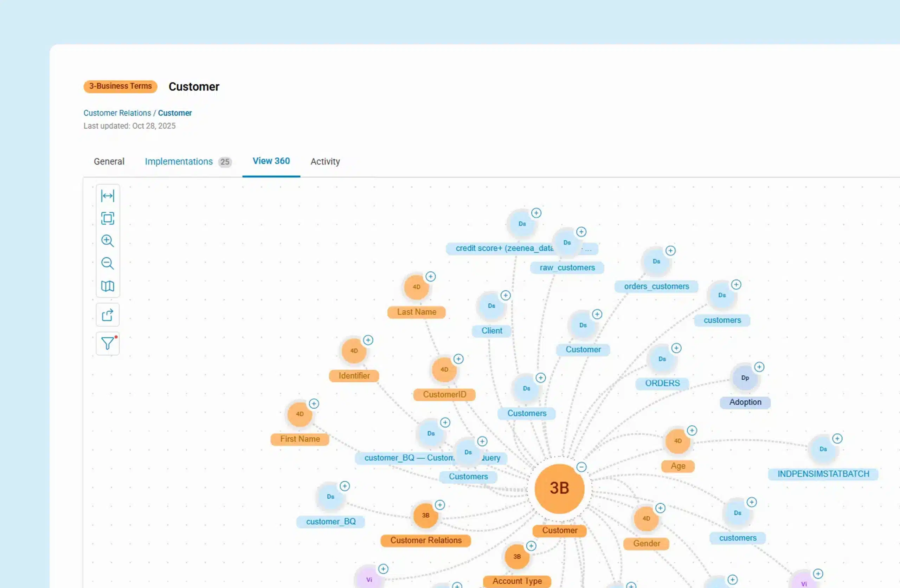Expand the Last Name node

click(430, 276)
